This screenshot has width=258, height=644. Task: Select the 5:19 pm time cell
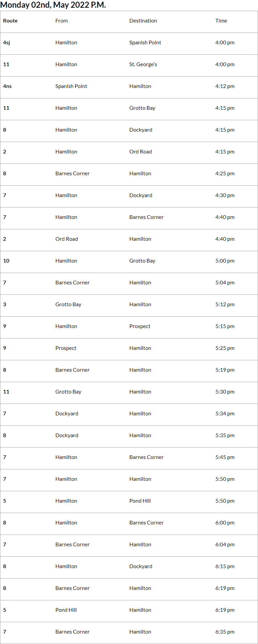click(x=225, y=370)
